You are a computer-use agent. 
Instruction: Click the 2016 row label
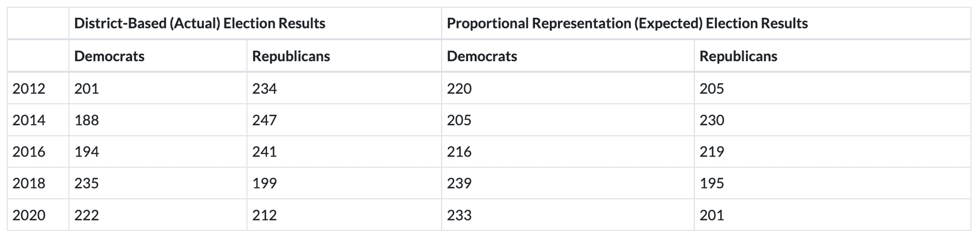tap(29, 152)
